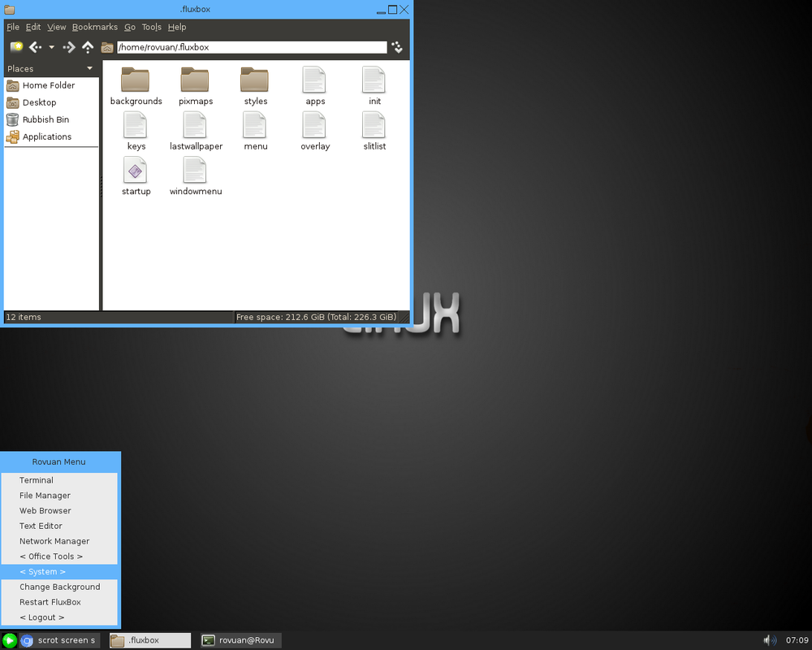Open the Help menu

coord(177,27)
